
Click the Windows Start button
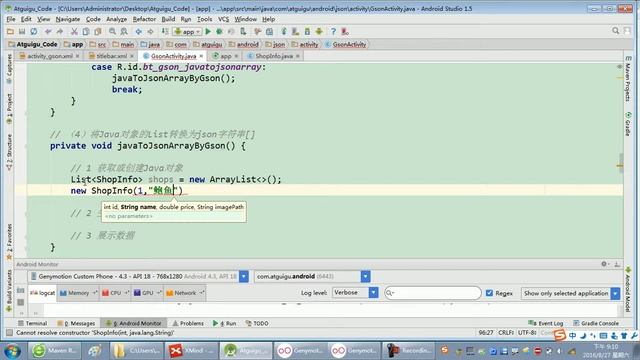12,351
